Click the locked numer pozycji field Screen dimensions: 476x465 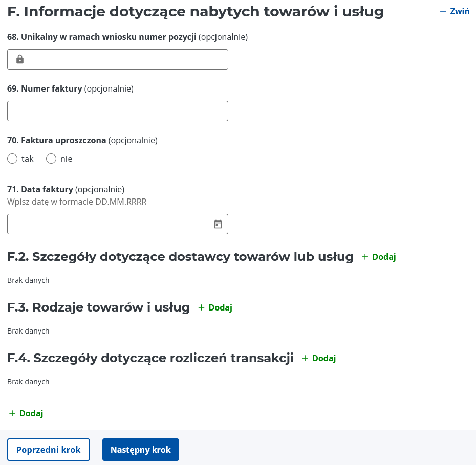[118, 59]
